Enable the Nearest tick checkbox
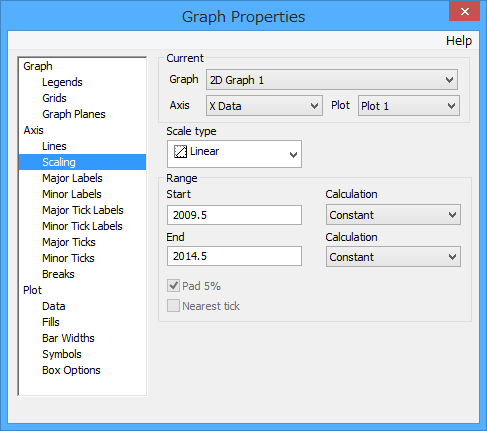This screenshot has height=431, width=487. [x=173, y=306]
